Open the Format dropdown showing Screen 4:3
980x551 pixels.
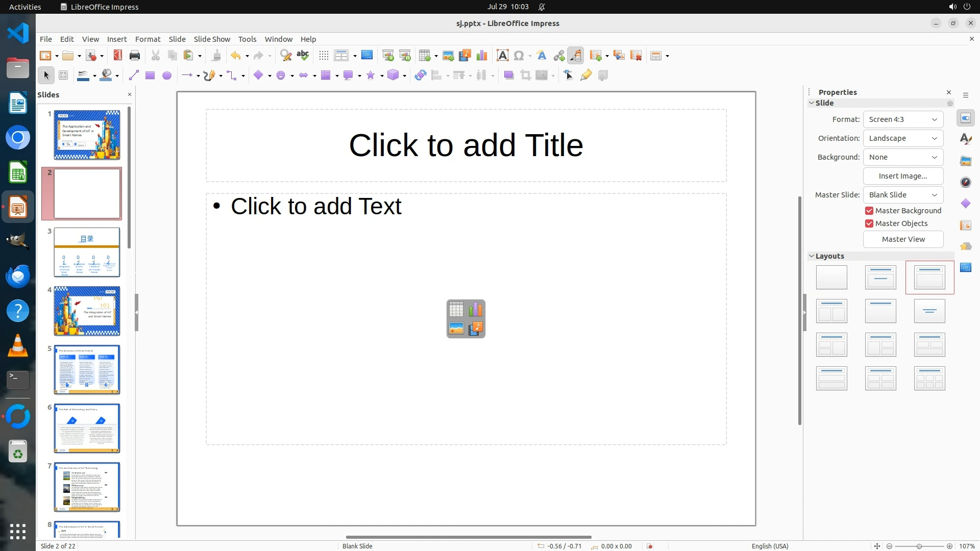[x=902, y=119]
